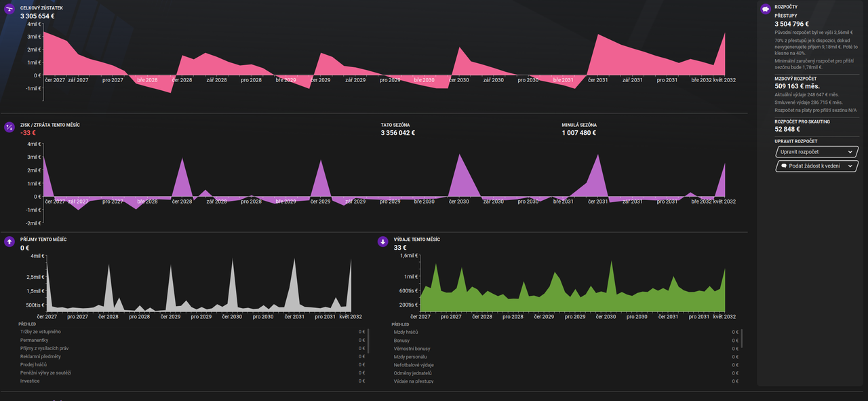Select the Prodej hráčů row
Screen dimensions: 868x401
coord(193,364)
